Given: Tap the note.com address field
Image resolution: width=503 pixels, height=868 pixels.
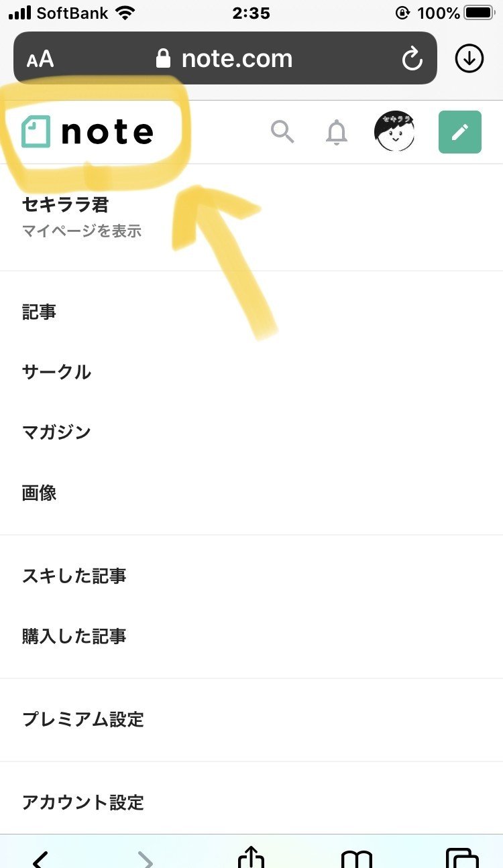Looking at the screenshot, I should [225, 58].
